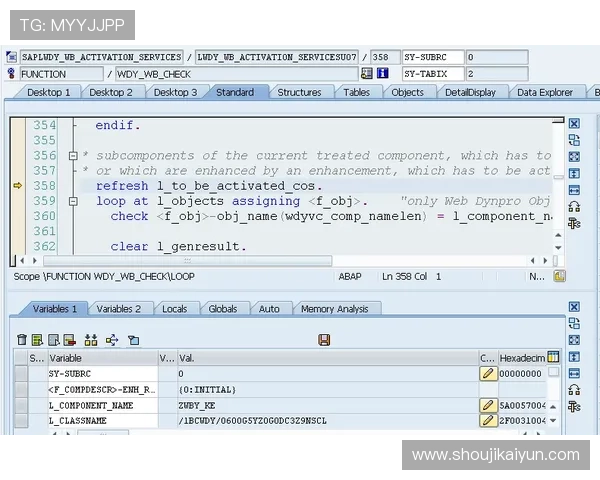Click new tool icon beside variables panel
This screenshot has height=480, width=600.
[x=574, y=323]
